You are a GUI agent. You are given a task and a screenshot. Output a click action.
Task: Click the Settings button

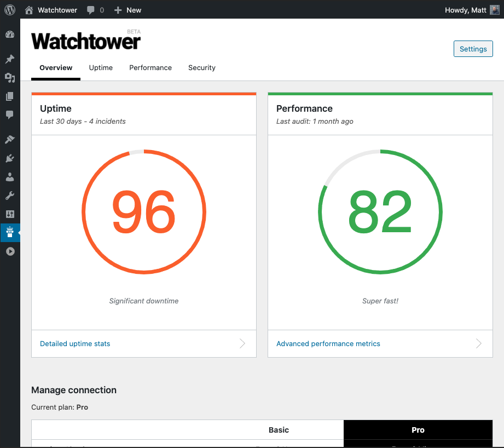(x=473, y=49)
